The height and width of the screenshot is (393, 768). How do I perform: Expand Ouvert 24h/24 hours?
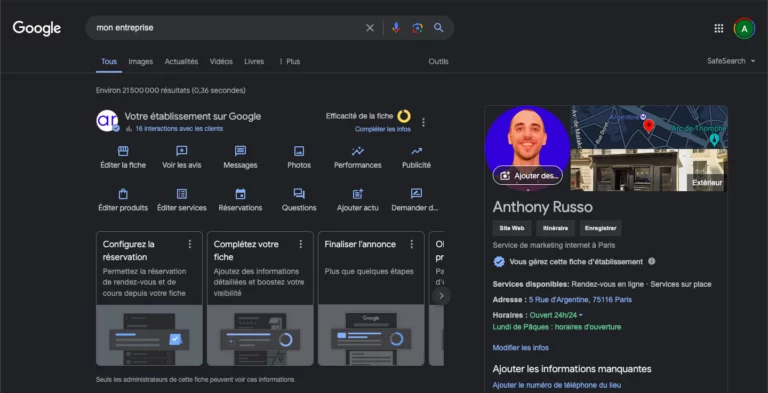(556, 315)
